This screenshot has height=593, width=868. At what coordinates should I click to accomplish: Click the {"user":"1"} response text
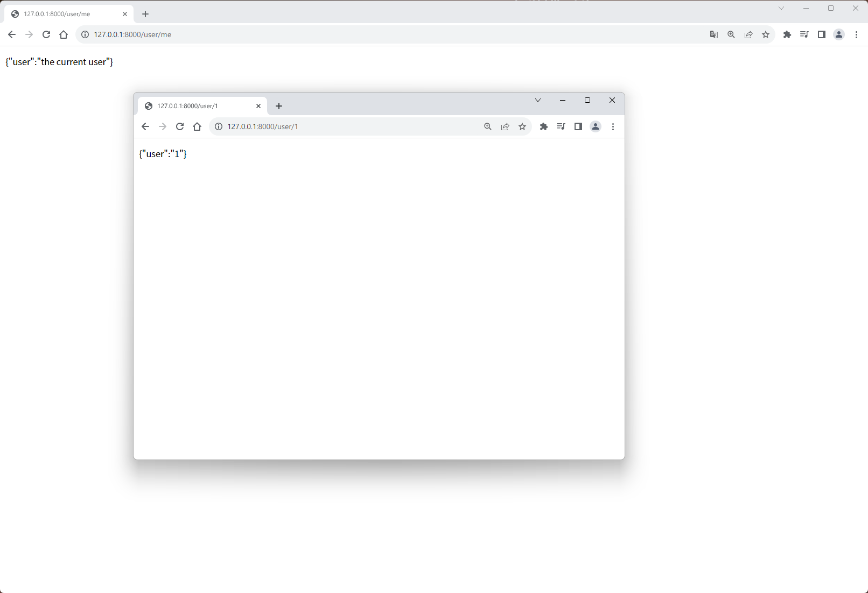[x=163, y=154]
